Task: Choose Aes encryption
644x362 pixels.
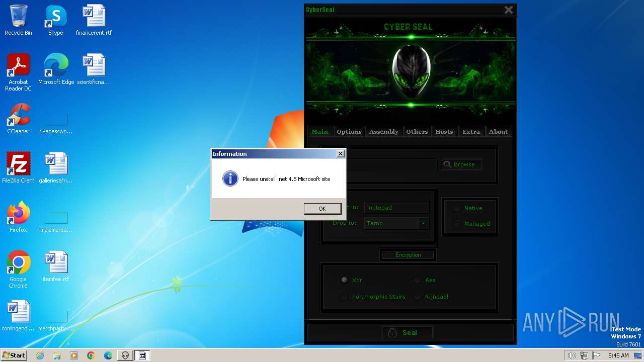Action: coord(418,280)
